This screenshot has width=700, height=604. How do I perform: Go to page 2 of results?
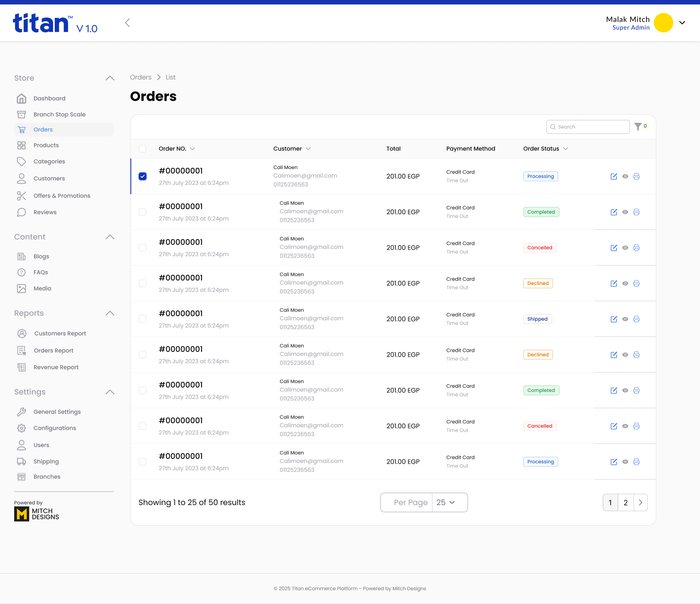point(625,503)
